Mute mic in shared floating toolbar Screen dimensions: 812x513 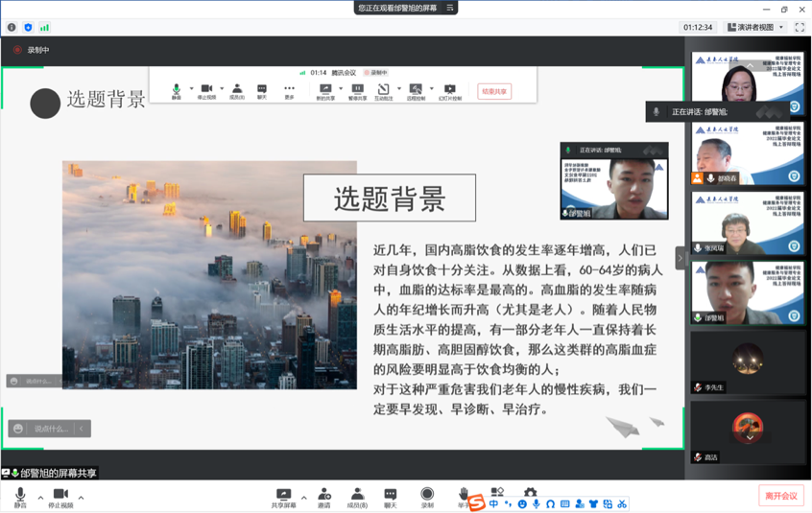click(x=177, y=91)
